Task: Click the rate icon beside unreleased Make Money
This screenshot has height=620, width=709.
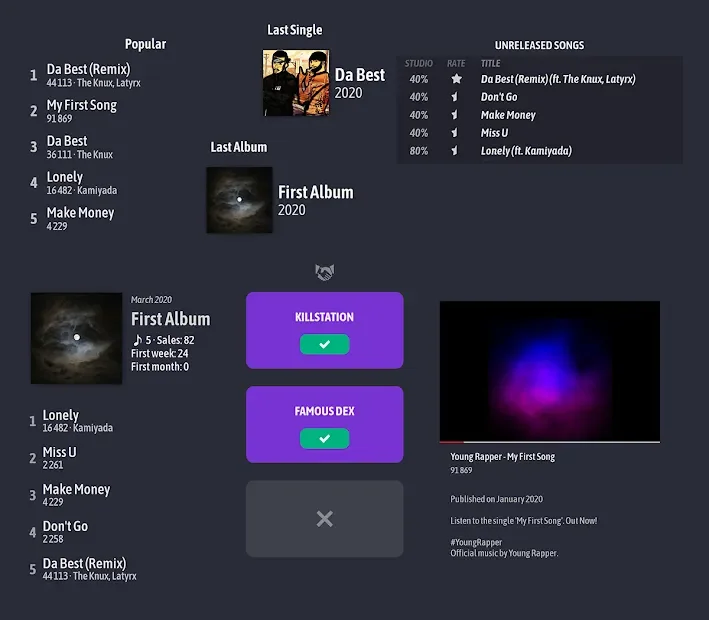Action: point(456,115)
